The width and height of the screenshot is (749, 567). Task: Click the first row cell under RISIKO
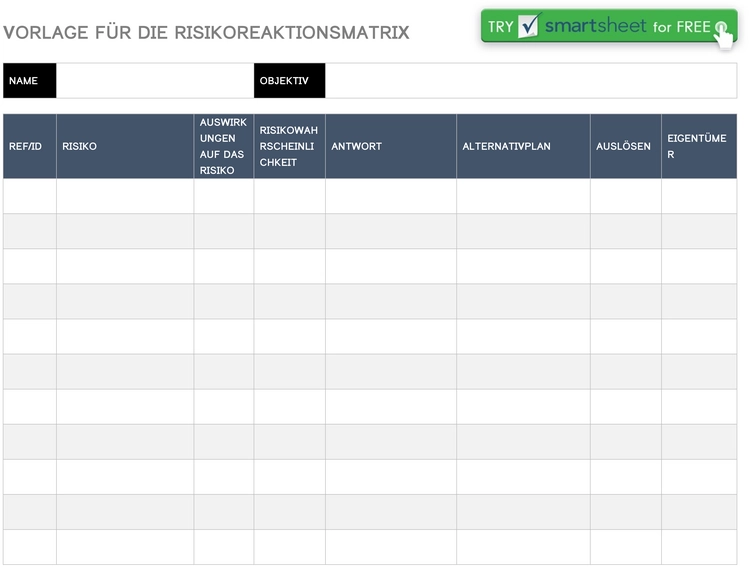pyautogui.click(x=125, y=196)
